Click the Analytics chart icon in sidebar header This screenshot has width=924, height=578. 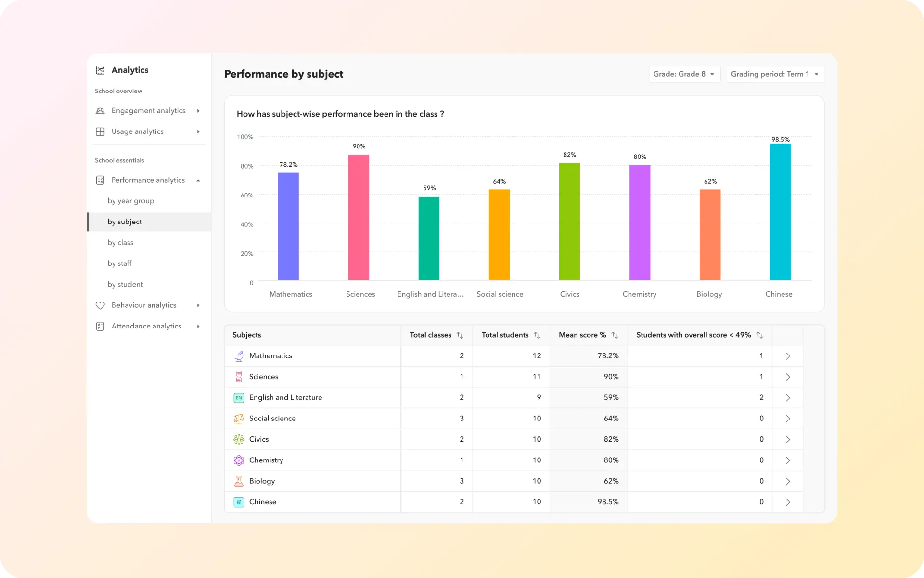click(100, 70)
